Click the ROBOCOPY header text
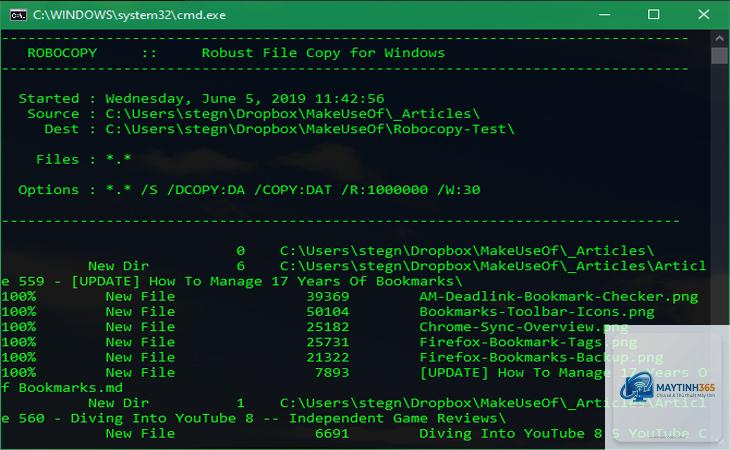 click(x=62, y=53)
